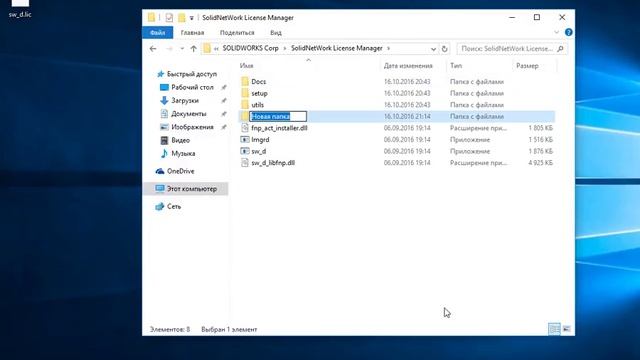Viewport: 640px width, 360px height.
Task: Open Видео in the sidebar
Action: pos(180,140)
